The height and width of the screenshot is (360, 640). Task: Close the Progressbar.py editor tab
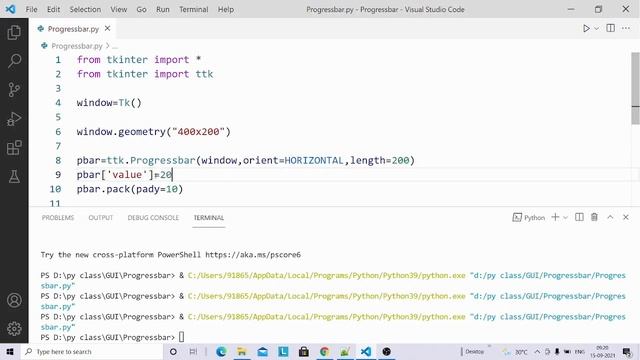[107, 29]
